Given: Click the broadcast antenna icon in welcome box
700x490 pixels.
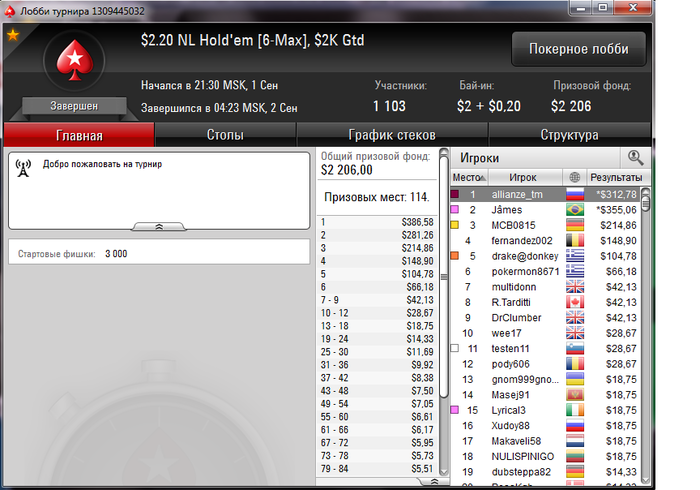Looking at the screenshot, I should (x=23, y=168).
